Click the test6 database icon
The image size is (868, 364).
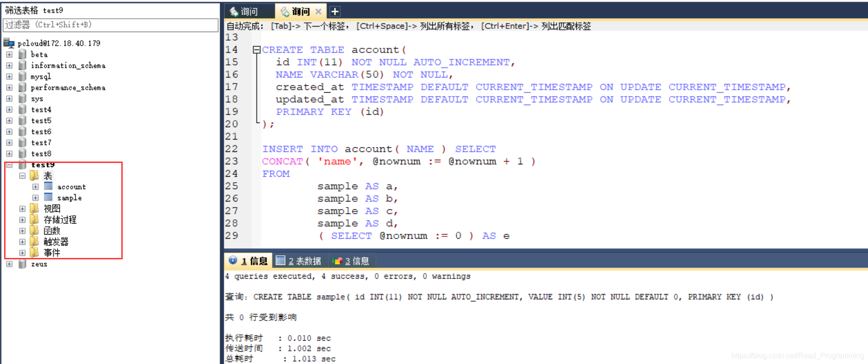pyautogui.click(x=22, y=131)
